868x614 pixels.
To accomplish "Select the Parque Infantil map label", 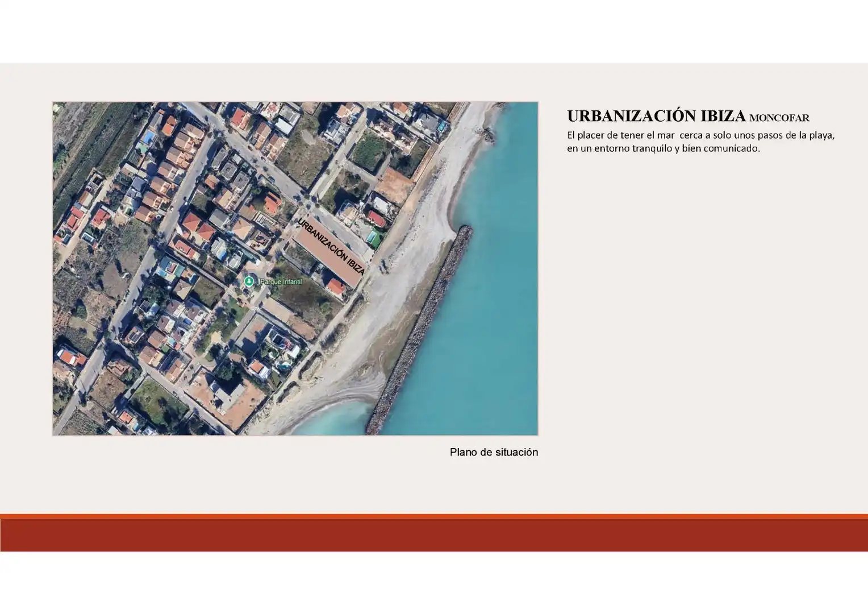I will 281,282.
